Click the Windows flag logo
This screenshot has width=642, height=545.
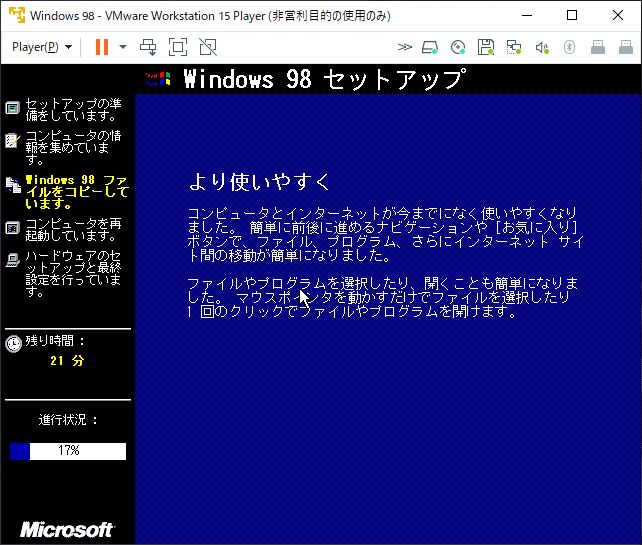point(158,78)
